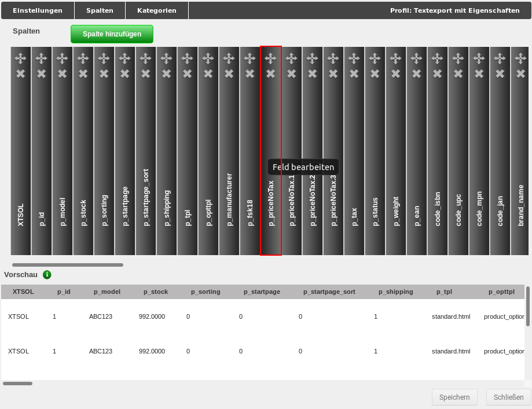Remove the p_fsk18 column via X icon
Viewport: 532px width, 409px height.
tap(249, 73)
